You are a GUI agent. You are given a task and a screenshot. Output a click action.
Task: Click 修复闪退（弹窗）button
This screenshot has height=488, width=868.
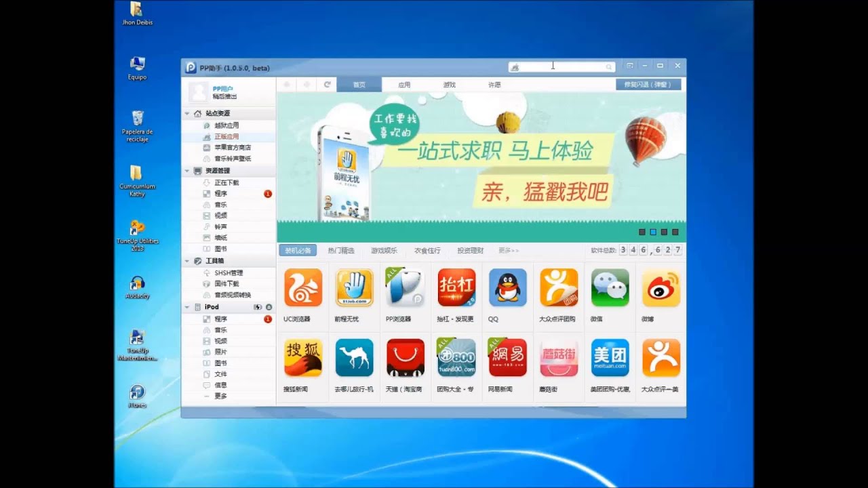pyautogui.click(x=648, y=85)
